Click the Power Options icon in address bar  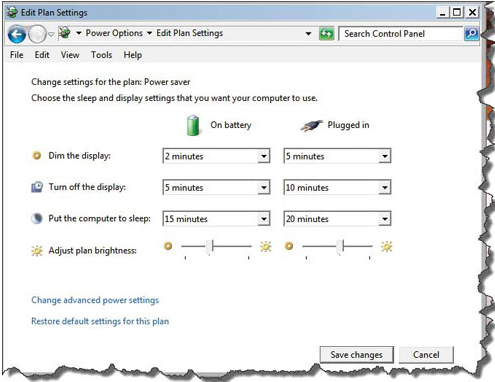[65, 33]
